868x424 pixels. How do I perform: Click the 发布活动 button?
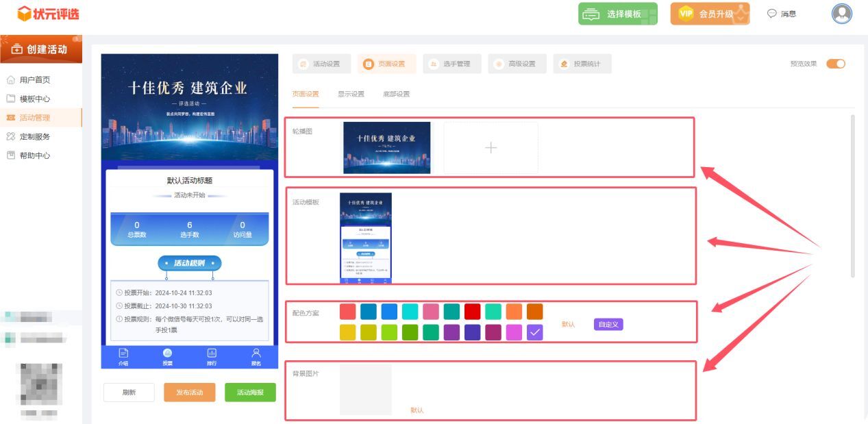[190, 392]
